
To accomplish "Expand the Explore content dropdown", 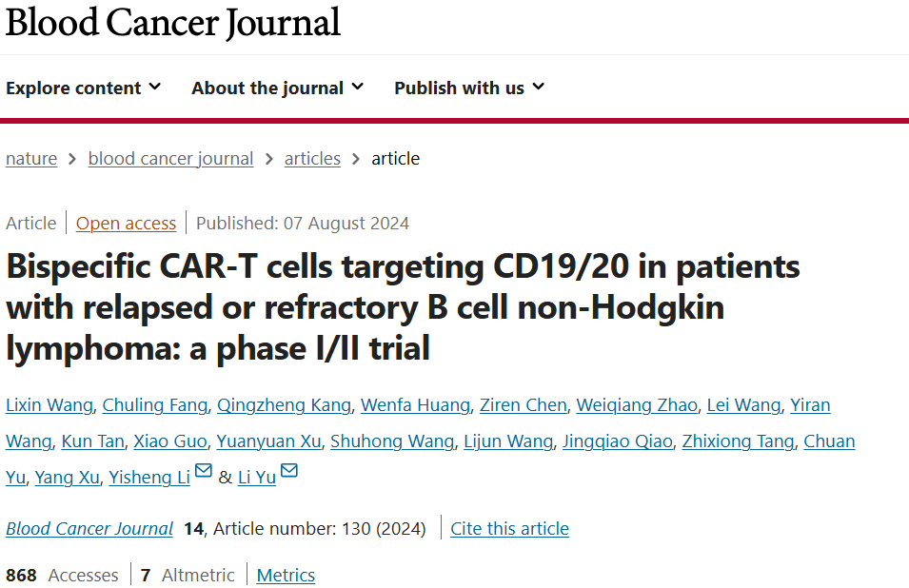I will (83, 88).
